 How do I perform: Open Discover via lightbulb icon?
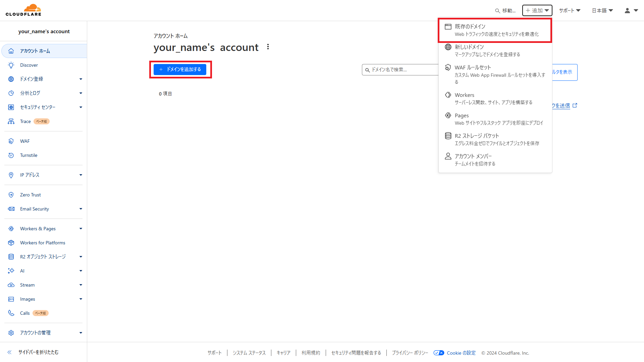11,65
